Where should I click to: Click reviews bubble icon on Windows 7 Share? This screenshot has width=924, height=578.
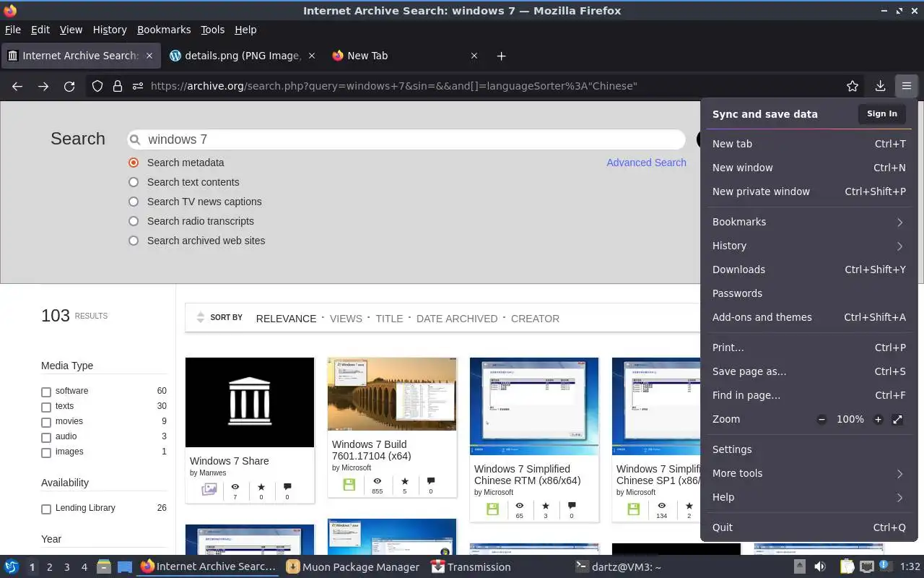[x=287, y=487]
